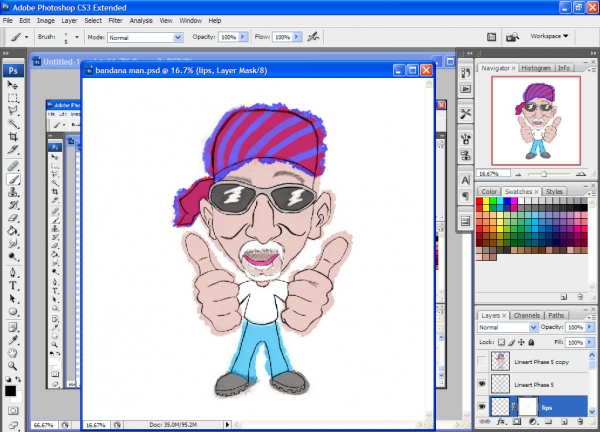Open the Layer menu
This screenshot has height=432, width=600.
pyautogui.click(x=69, y=21)
